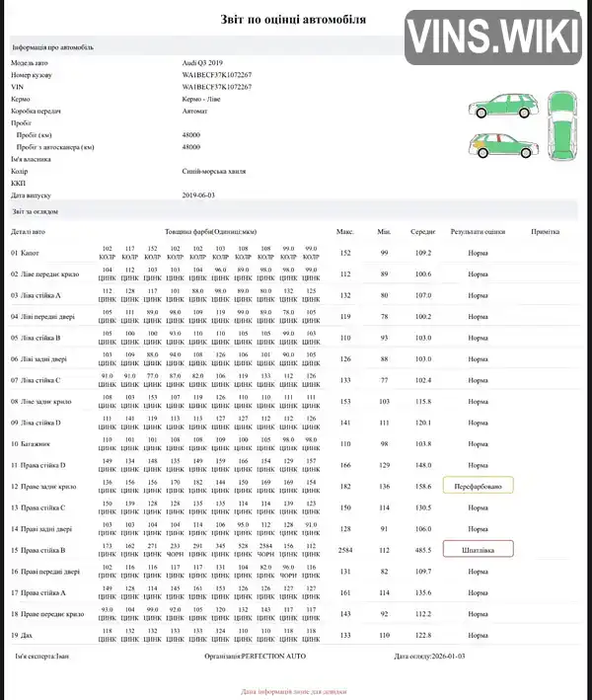The height and width of the screenshot is (700, 592).
Task: Click the Товщина фарби column header
Action: point(210,232)
